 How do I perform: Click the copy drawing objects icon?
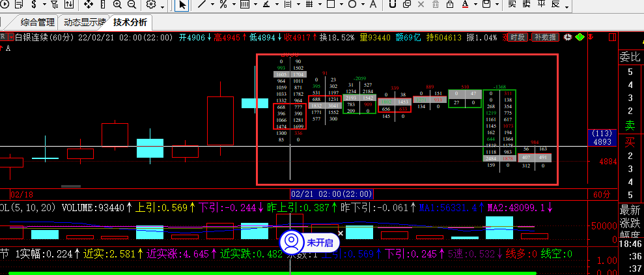(407, 5)
